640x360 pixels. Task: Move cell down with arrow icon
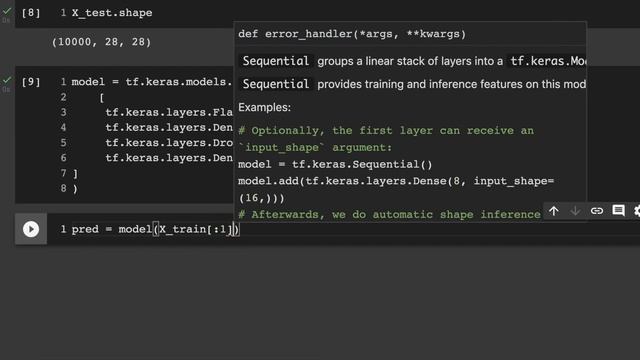click(x=575, y=211)
